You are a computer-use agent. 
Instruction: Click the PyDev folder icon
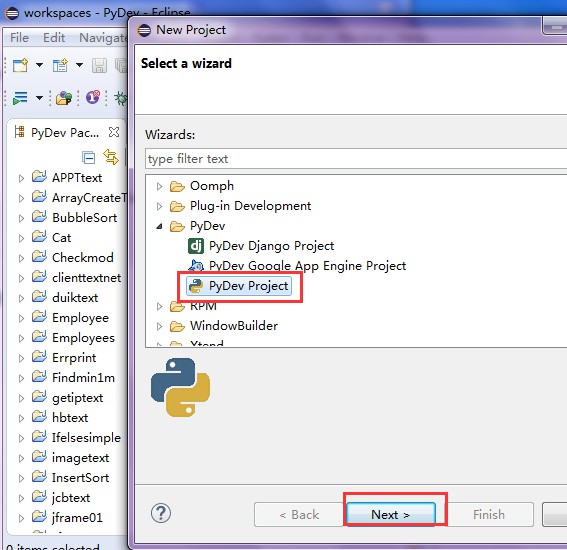(x=177, y=226)
